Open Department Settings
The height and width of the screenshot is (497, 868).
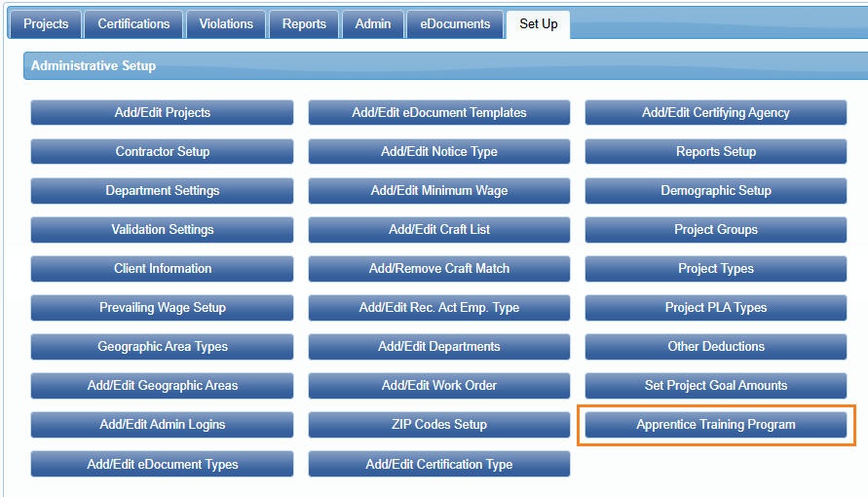coord(162,190)
